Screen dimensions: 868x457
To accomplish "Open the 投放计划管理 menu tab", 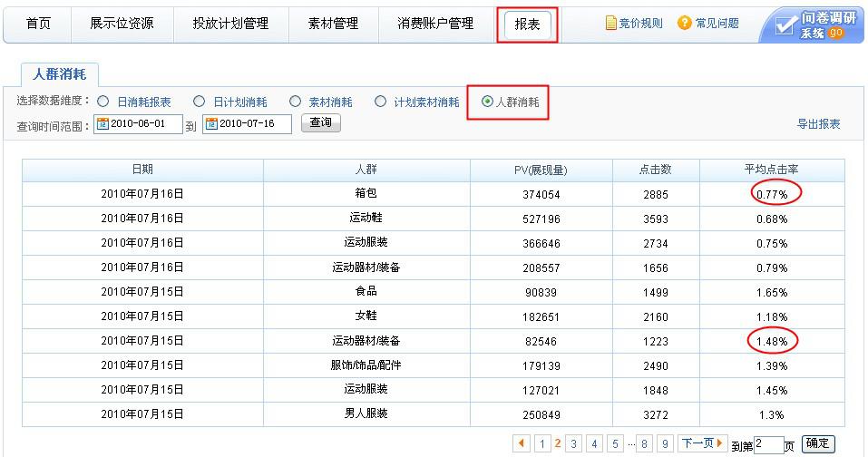I will point(231,24).
